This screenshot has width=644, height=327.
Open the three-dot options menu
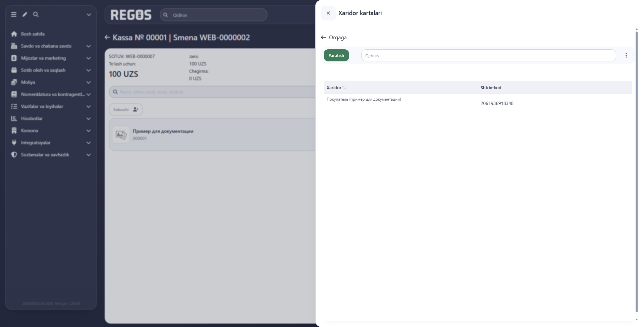626,55
